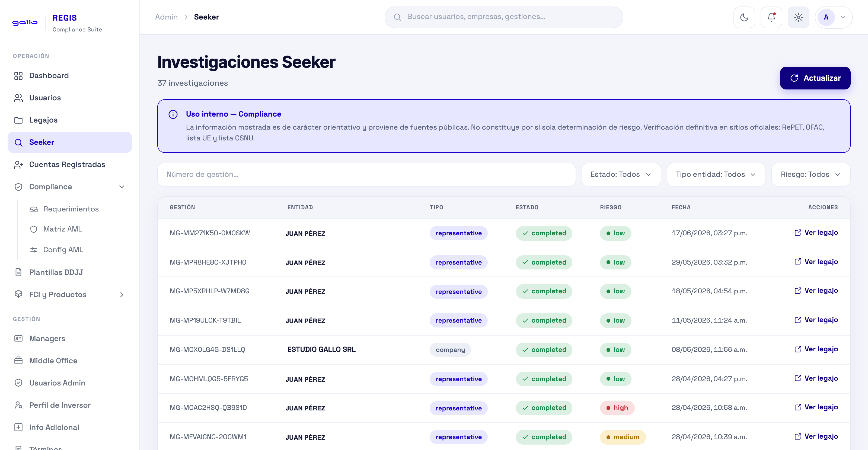Click the external-link icon for MG-MOX0LG4G-DS1LLQ

797,349
